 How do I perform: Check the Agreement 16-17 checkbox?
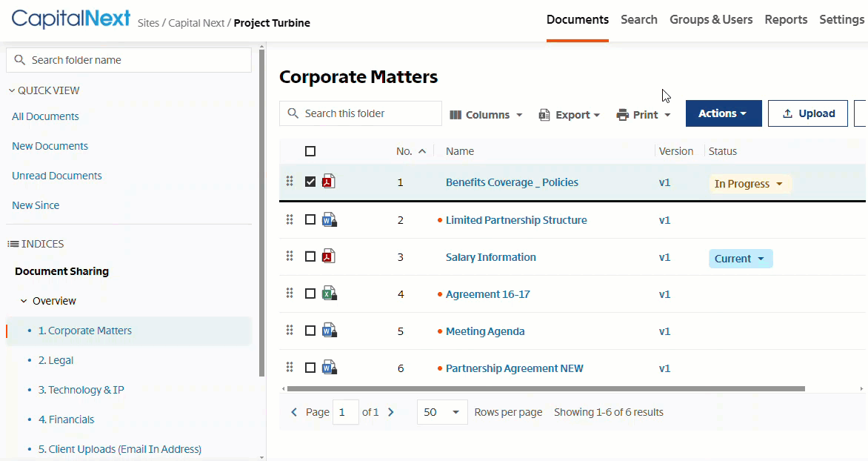coord(310,293)
